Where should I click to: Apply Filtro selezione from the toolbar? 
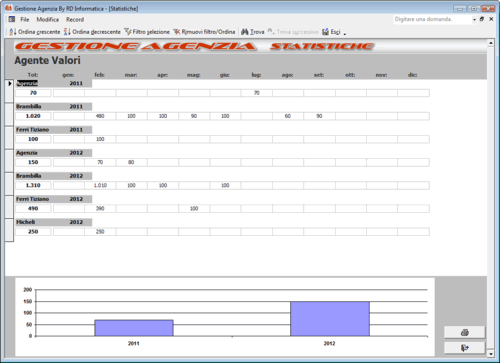(147, 32)
